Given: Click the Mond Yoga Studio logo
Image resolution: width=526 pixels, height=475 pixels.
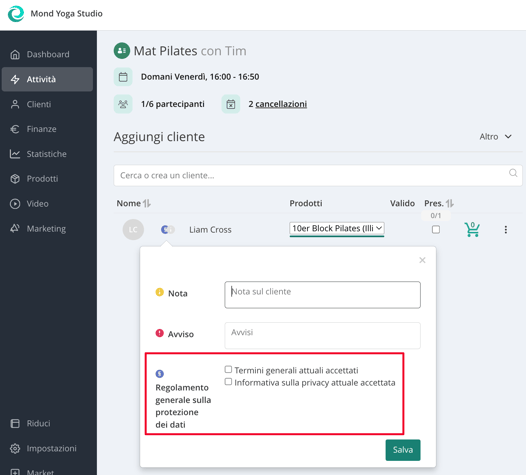Looking at the screenshot, I should pyautogui.click(x=16, y=14).
